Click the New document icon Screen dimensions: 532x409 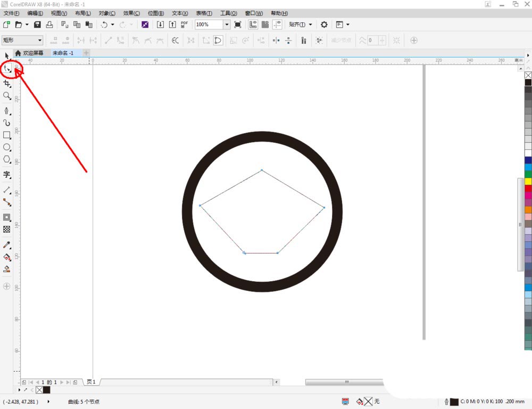[6, 24]
